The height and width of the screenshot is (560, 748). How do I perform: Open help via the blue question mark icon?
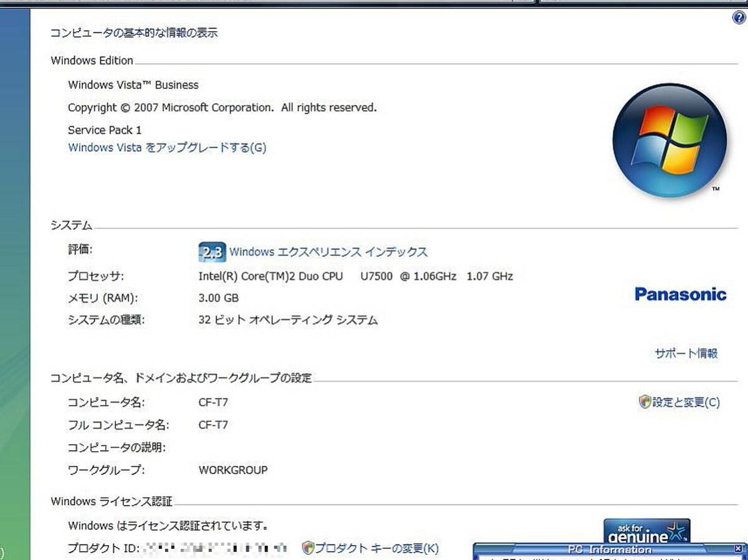[739, 17]
